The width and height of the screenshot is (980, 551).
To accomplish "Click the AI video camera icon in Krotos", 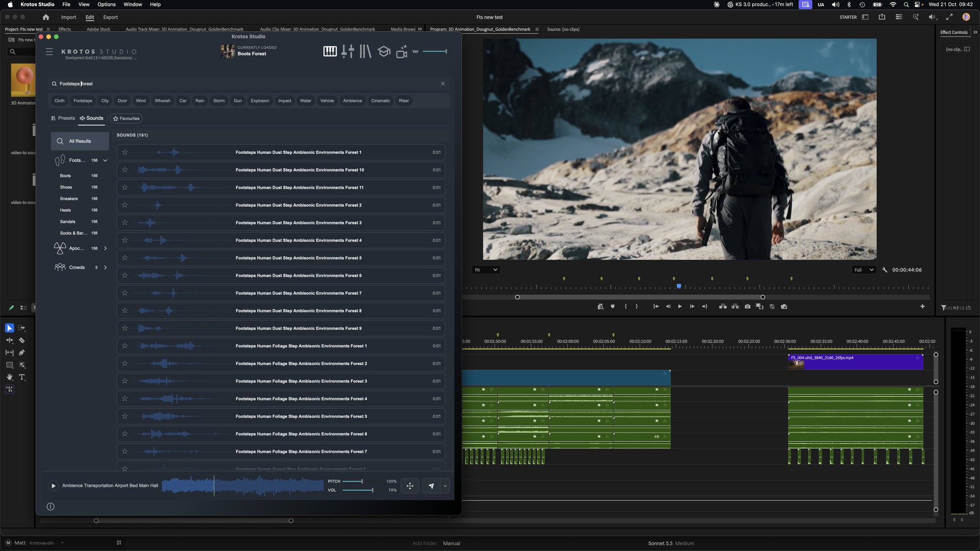I will (x=402, y=51).
